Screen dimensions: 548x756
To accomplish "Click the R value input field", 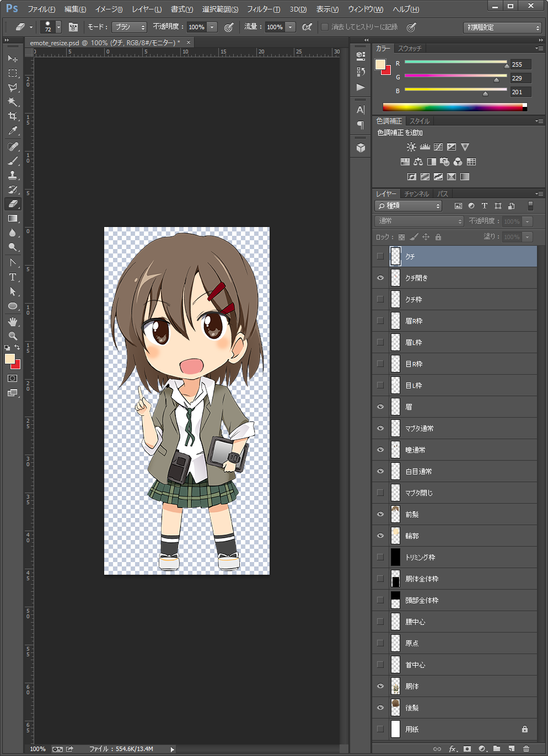I will coord(520,64).
